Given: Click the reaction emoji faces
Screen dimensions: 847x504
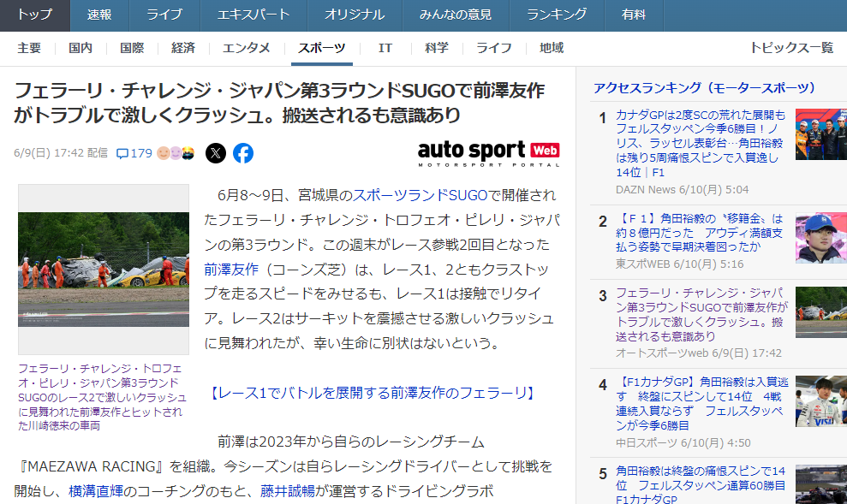Looking at the screenshot, I should tap(176, 153).
